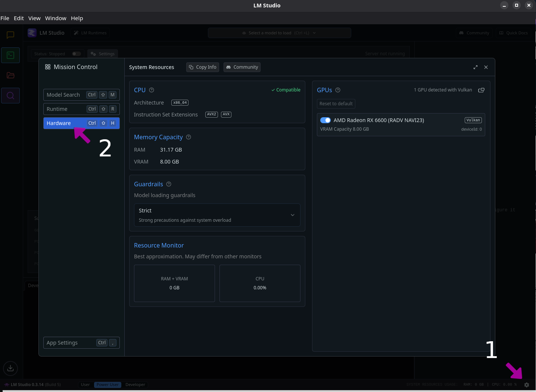536x392 pixels.
Task: Close the Mission Control dialog
Action: click(486, 67)
